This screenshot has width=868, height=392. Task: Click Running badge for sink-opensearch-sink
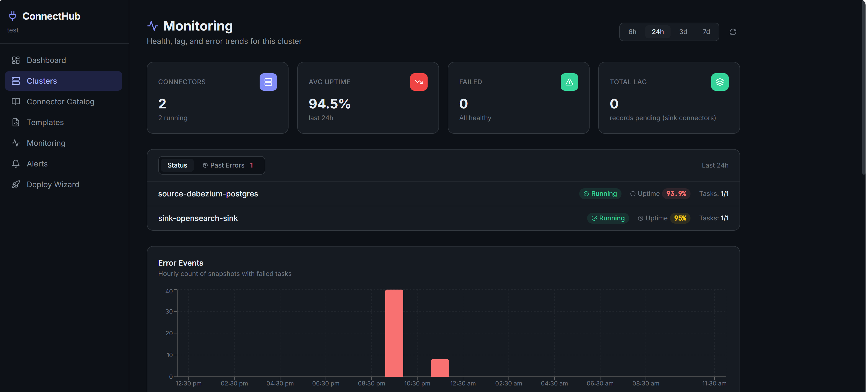coord(608,218)
